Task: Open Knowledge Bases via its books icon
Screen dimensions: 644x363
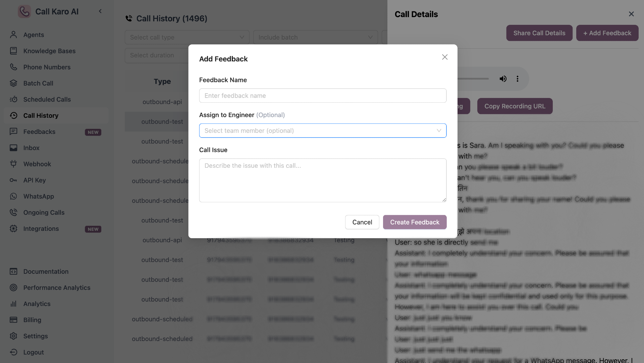Action: pos(13,51)
